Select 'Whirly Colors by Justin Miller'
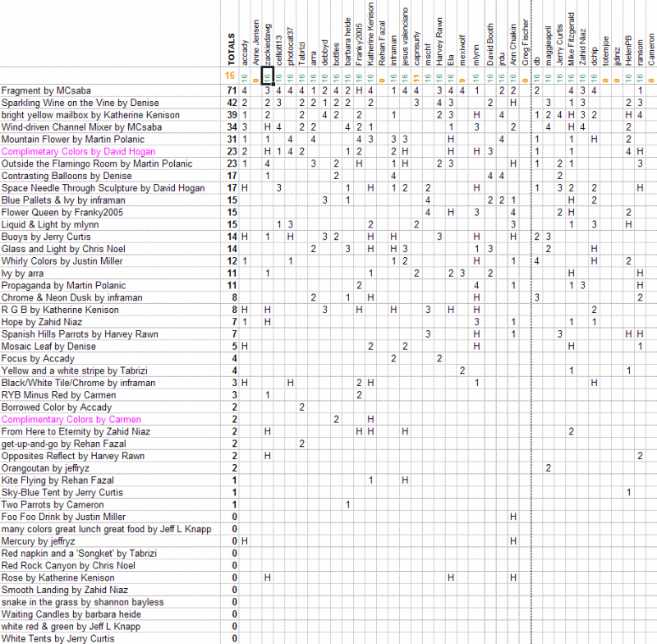Viewport: 657px width, 644px height. pos(62,260)
